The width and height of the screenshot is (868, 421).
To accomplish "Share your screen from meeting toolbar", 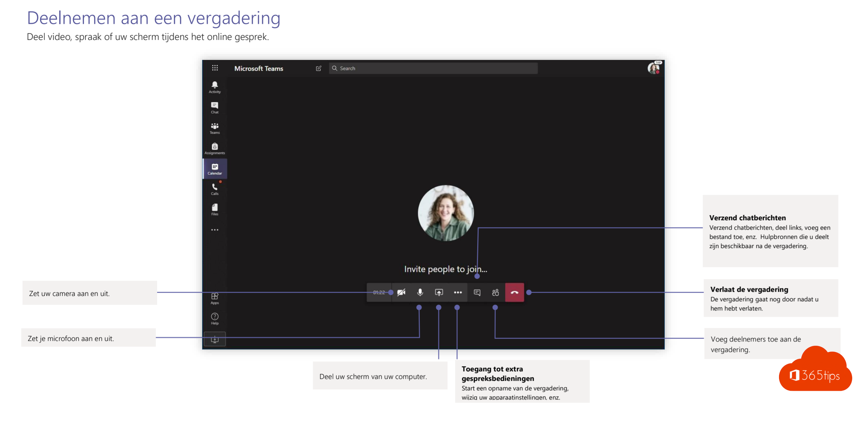I will pos(439,292).
